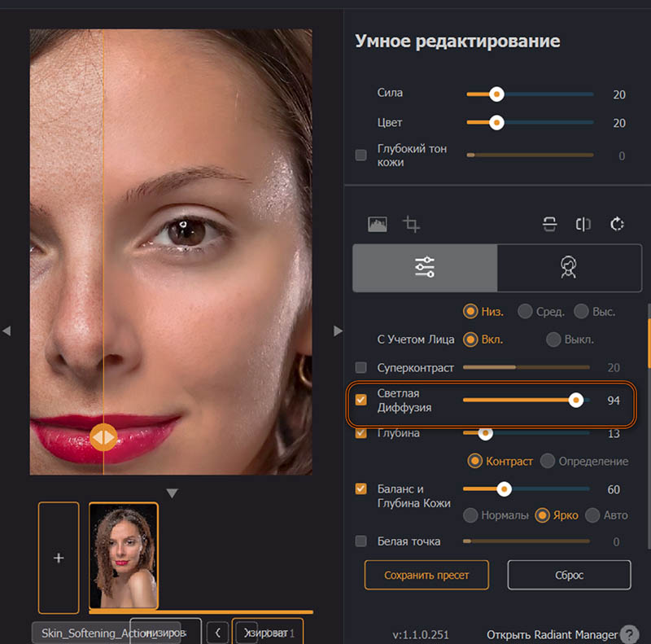
Task: Add new image with plus tile
Action: (x=59, y=558)
